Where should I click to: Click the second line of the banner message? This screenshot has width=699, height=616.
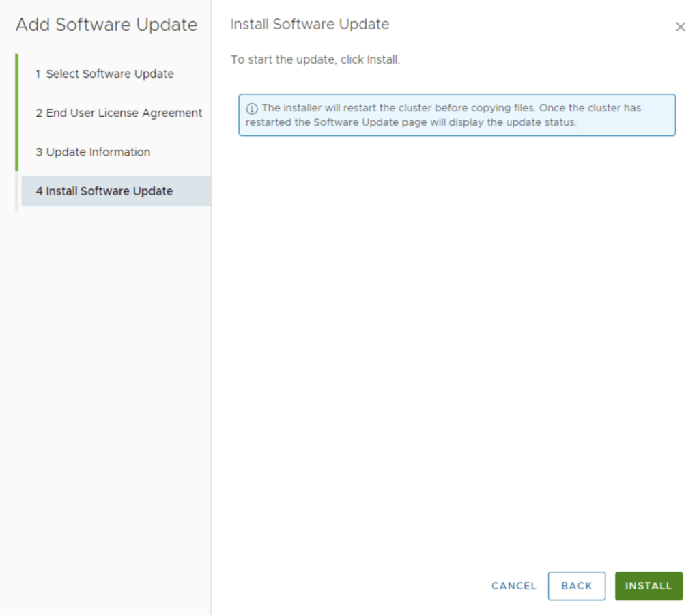412,123
